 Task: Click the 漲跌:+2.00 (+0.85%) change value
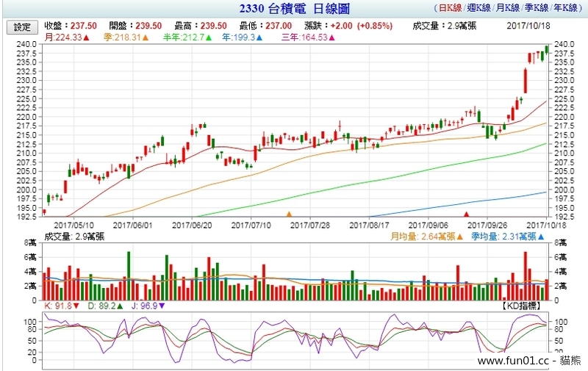tap(348, 26)
